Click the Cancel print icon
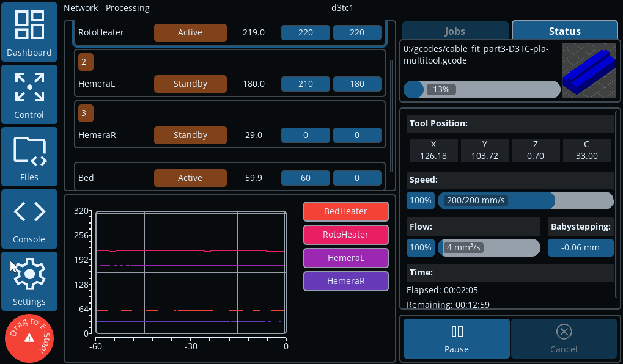Screen dimensions: 623x364 [x=563, y=338]
